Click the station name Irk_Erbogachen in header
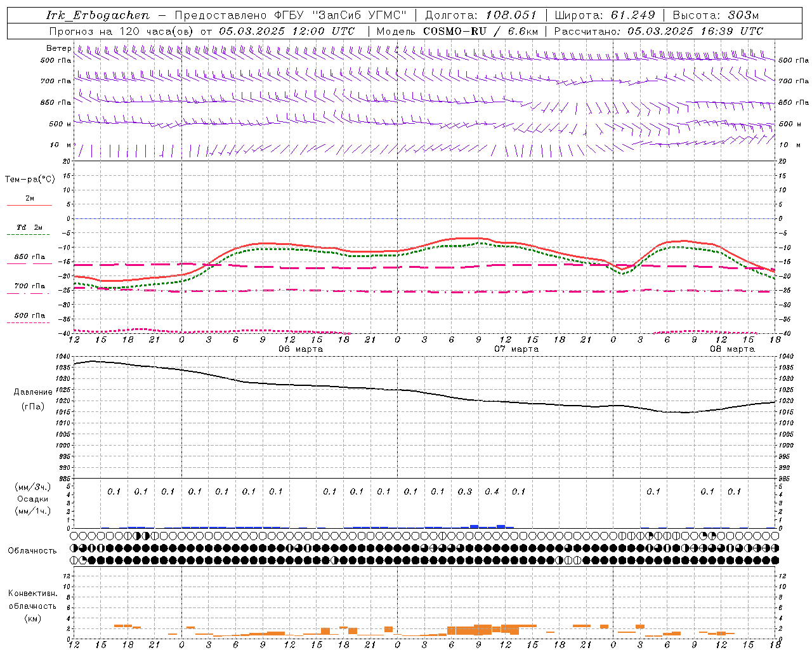 tap(98, 15)
